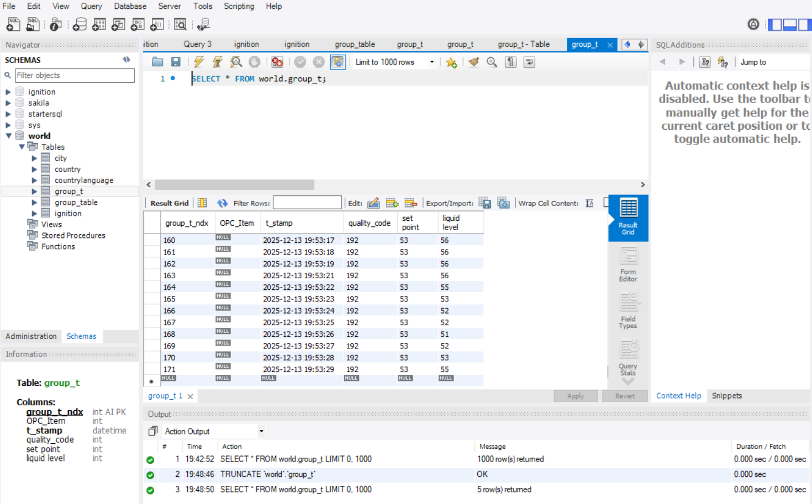The height and width of the screenshot is (504, 812).
Task: Toggle invisible characters display in editor
Action: pos(511,62)
